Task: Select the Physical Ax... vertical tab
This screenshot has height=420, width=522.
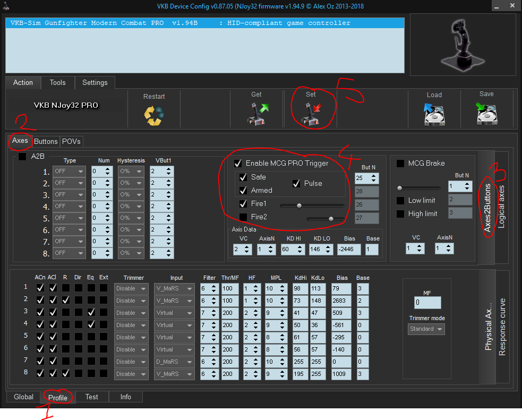Action: (x=488, y=327)
